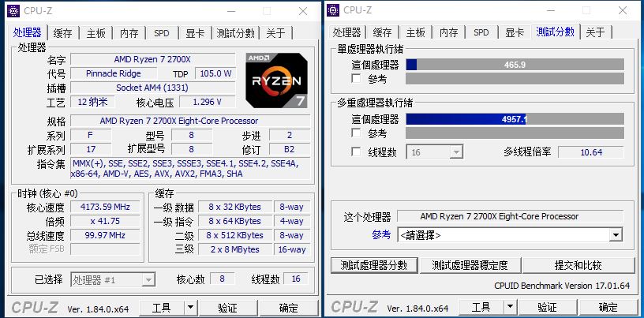The image size is (644, 318).
Task: Open the 參考 processor selection dropdown
Action: [510, 235]
